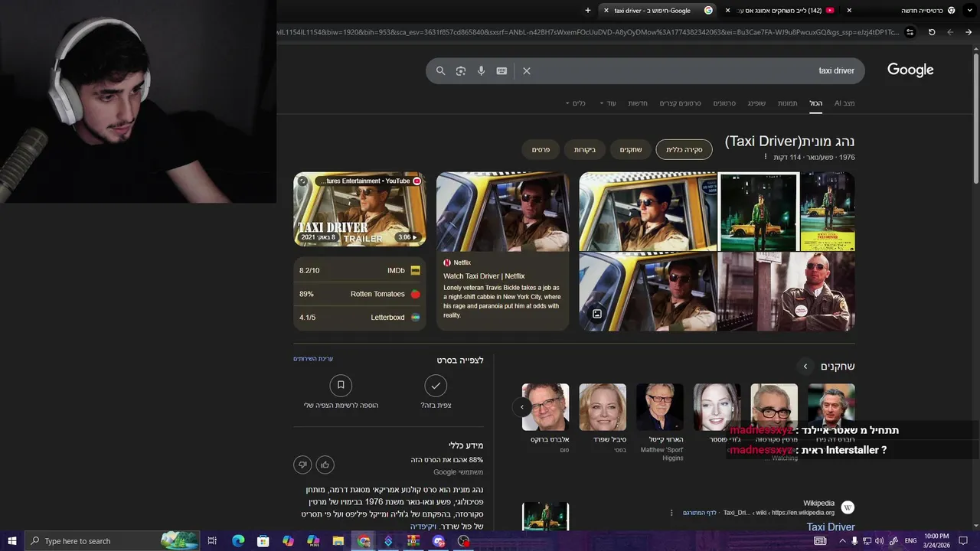980x551 pixels.
Task: Open the Letterboxd 4.1/5 rating row
Action: point(360,318)
